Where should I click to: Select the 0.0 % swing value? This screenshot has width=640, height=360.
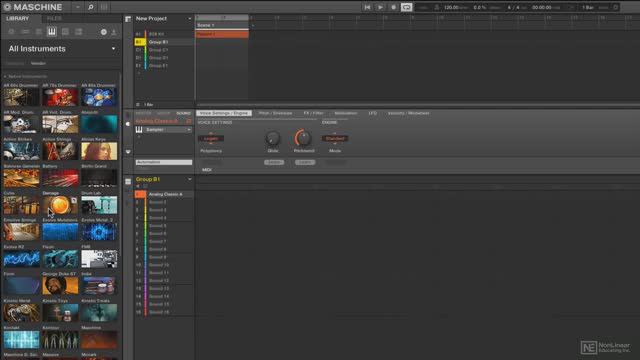click(480, 7)
